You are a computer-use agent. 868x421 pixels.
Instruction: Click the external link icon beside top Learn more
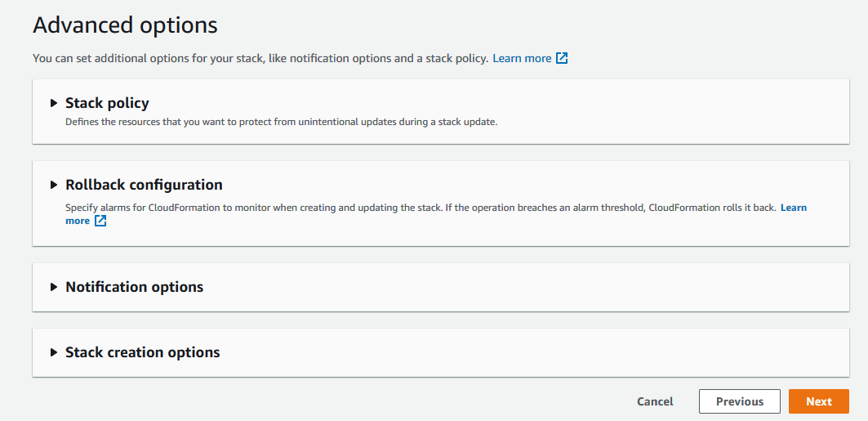pos(562,59)
